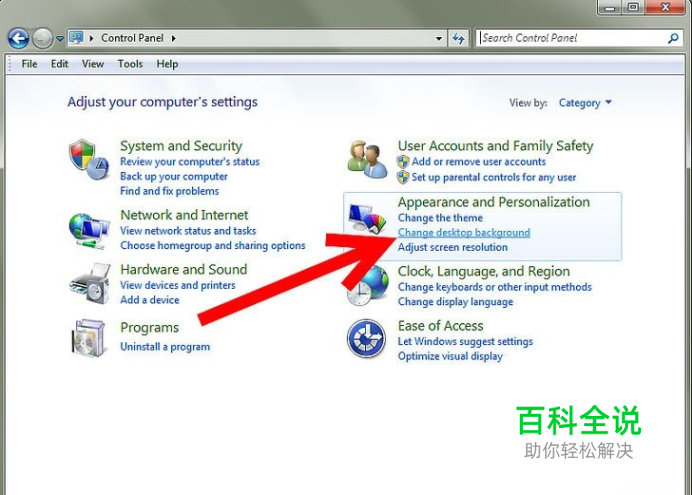Open the User Accounts people icon
This screenshot has width=692, height=495.
367,159
